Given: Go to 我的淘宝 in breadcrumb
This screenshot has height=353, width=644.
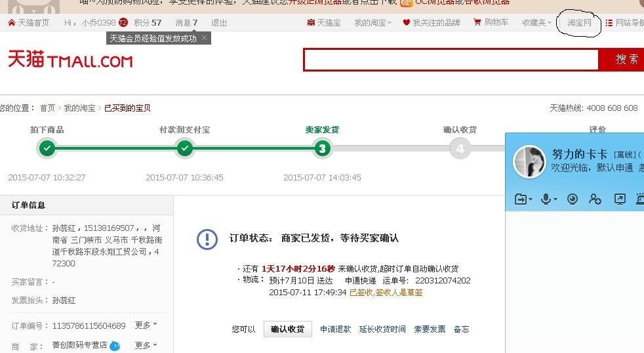Looking at the screenshot, I should pos(79,108).
